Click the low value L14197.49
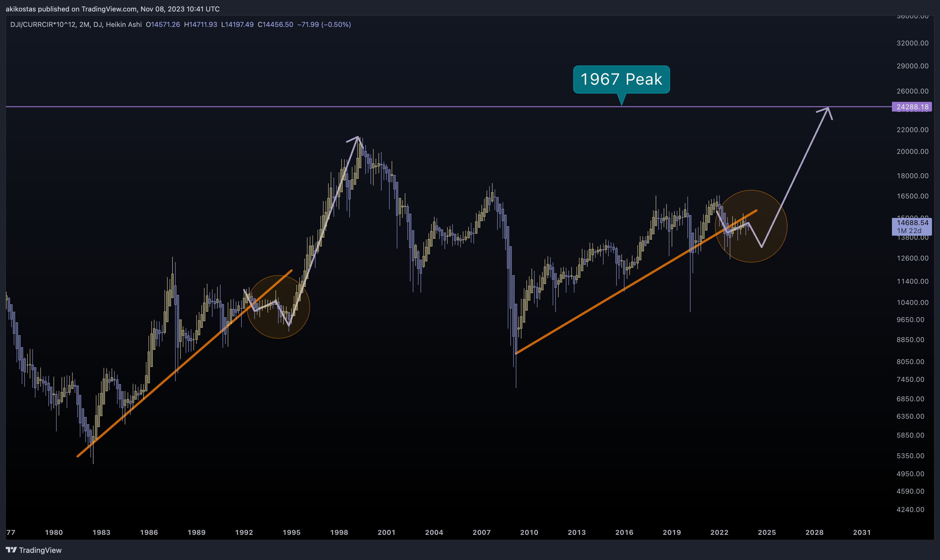The height and width of the screenshot is (560, 940). [237, 25]
